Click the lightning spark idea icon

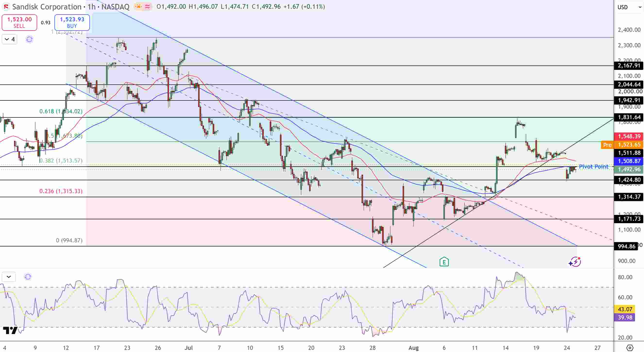[x=575, y=262]
